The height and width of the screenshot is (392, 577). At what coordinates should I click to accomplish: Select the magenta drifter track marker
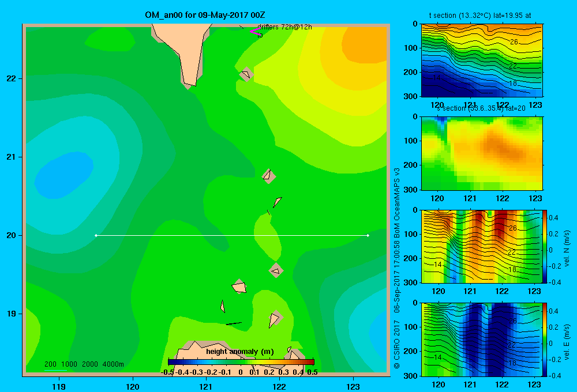(255, 32)
